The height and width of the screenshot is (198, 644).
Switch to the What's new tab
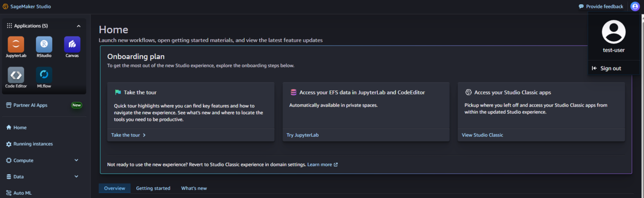(194, 188)
